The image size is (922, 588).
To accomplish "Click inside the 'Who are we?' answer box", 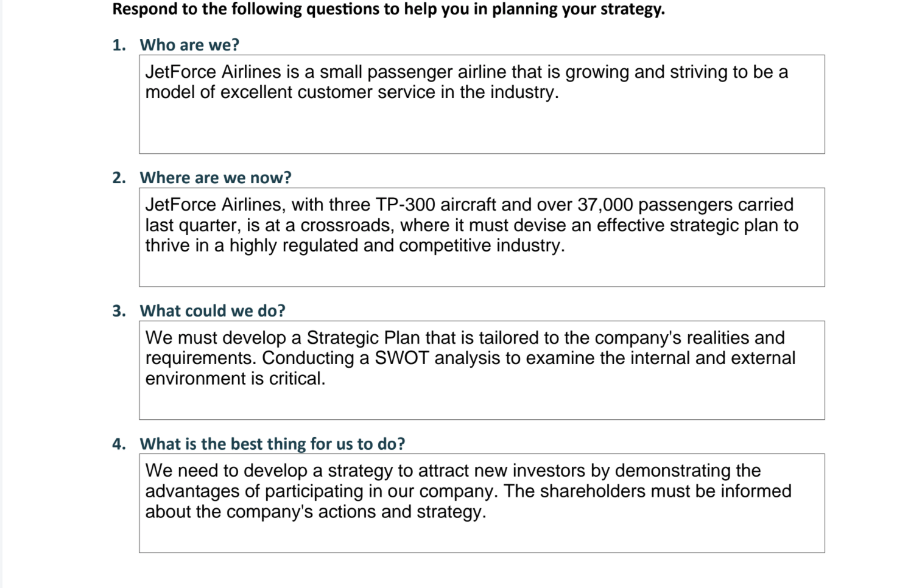I will tap(482, 104).
